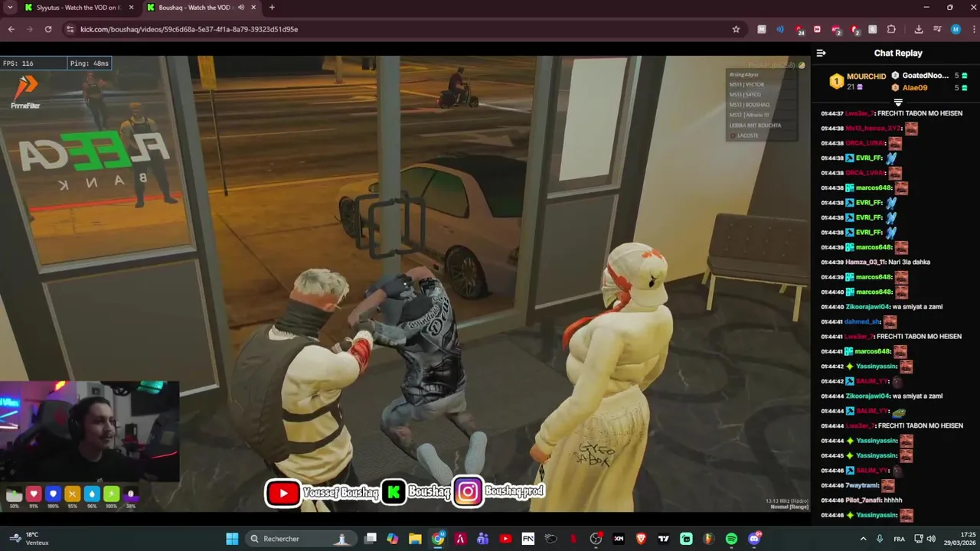
Task: Open Discord from the taskbar
Action: 754,539
